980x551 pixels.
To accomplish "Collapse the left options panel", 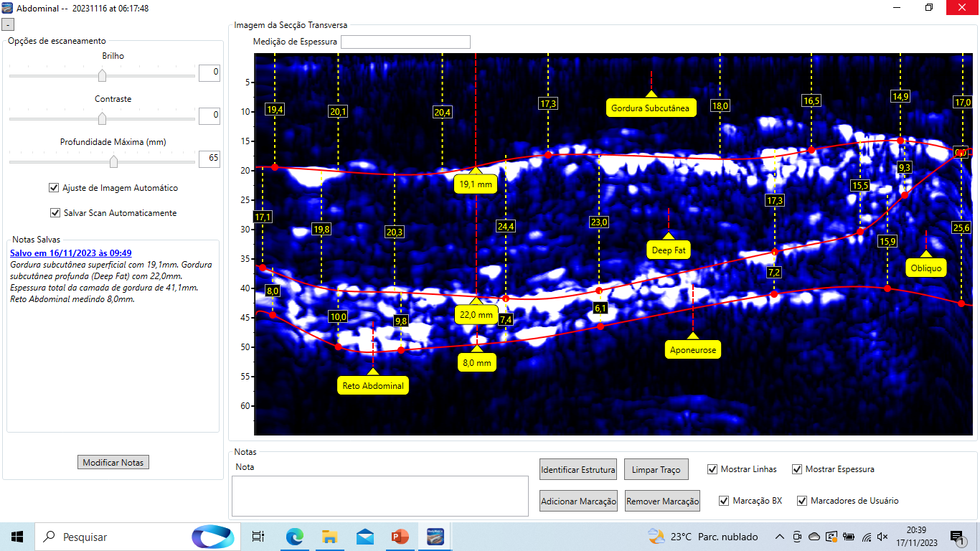I will 6,24.
